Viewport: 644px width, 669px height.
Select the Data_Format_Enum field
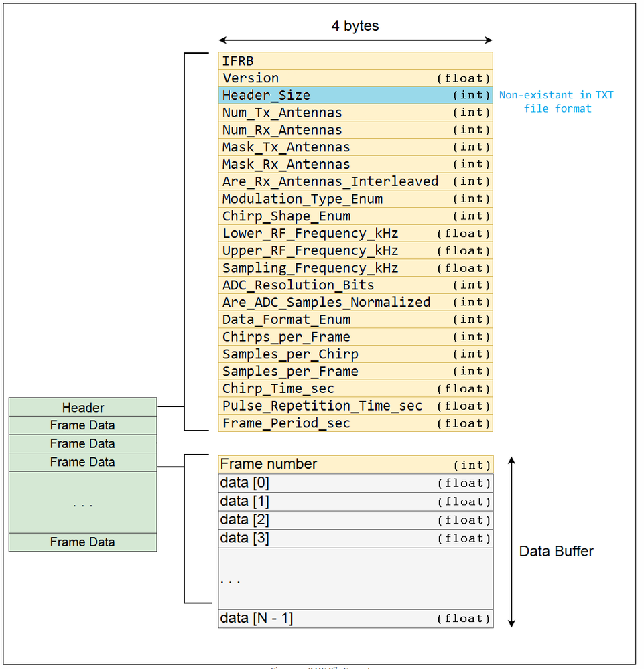pos(355,319)
